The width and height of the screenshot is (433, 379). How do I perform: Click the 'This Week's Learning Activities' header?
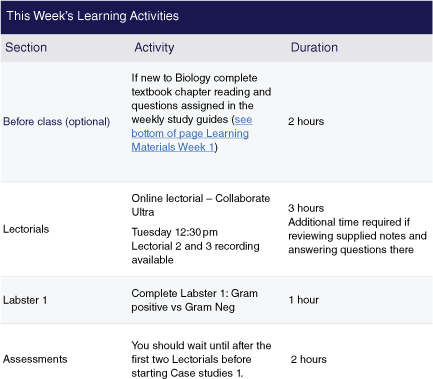pos(93,16)
